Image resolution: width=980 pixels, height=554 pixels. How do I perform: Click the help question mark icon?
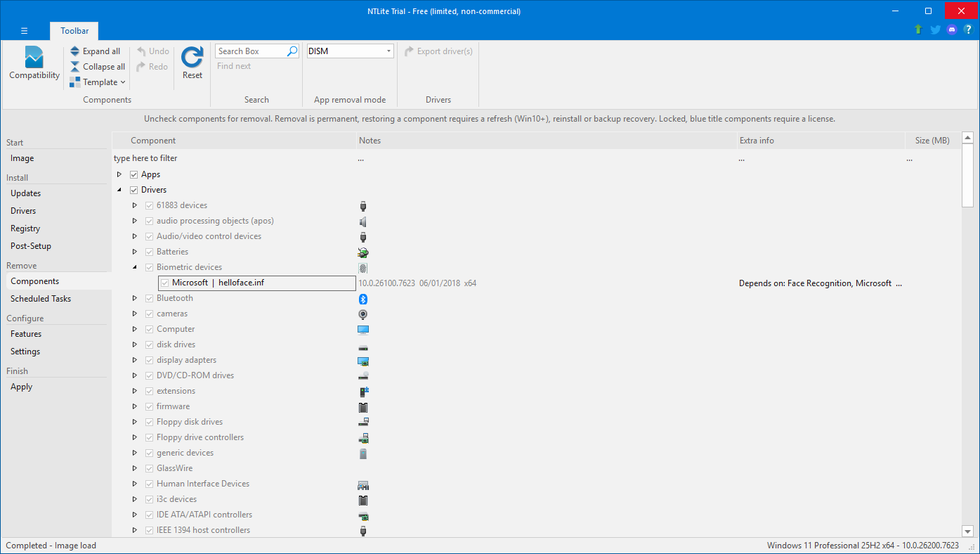pos(968,30)
